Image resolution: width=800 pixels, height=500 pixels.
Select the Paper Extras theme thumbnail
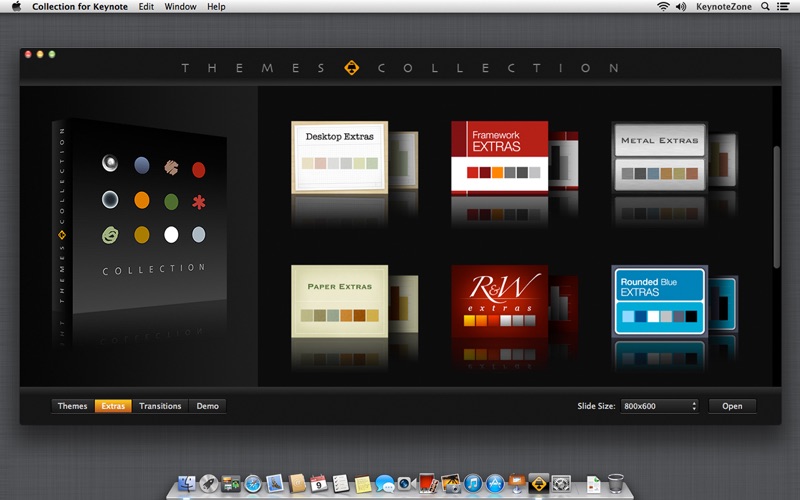click(339, 301)
